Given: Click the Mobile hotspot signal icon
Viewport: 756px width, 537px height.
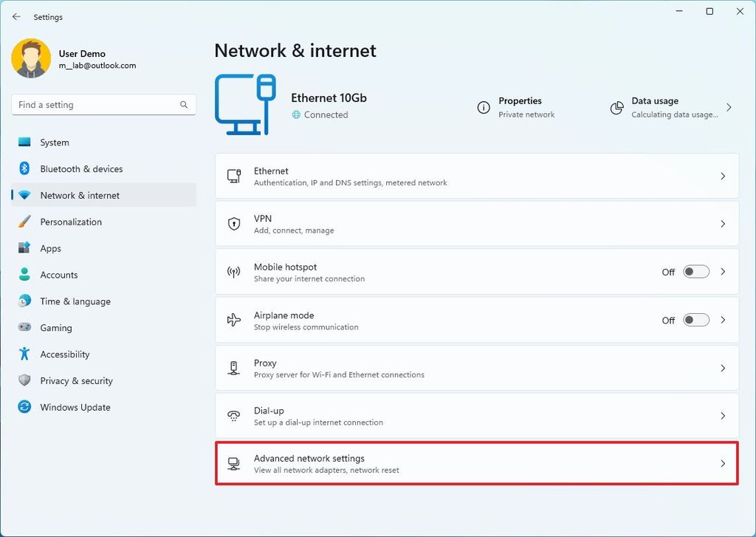Looking at the screenshot, I should tap(233, 272).
